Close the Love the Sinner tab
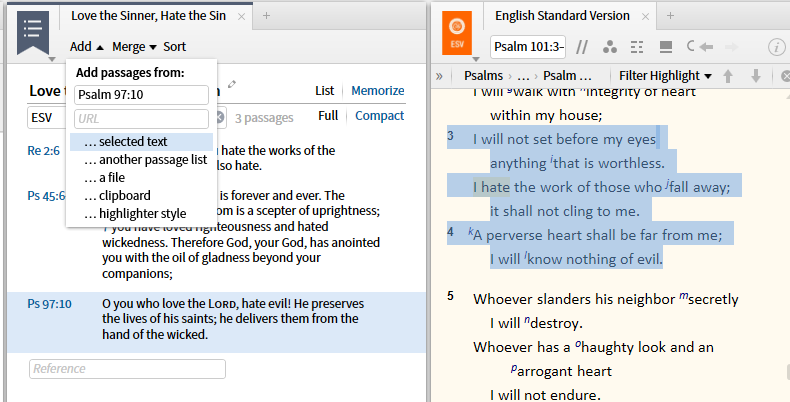The image size is (790, 402). [241, 17]
